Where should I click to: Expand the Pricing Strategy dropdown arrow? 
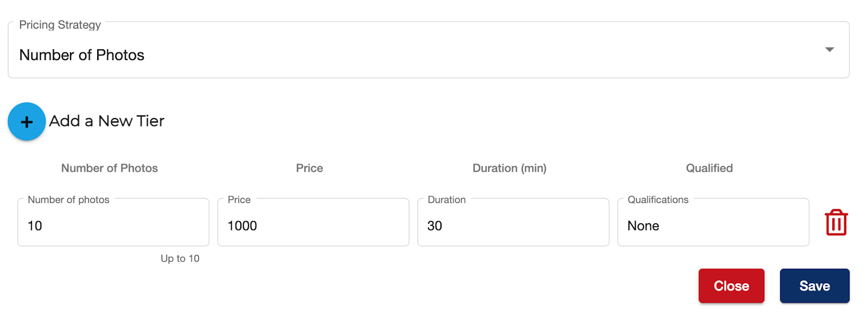click(x=829, y=49)
